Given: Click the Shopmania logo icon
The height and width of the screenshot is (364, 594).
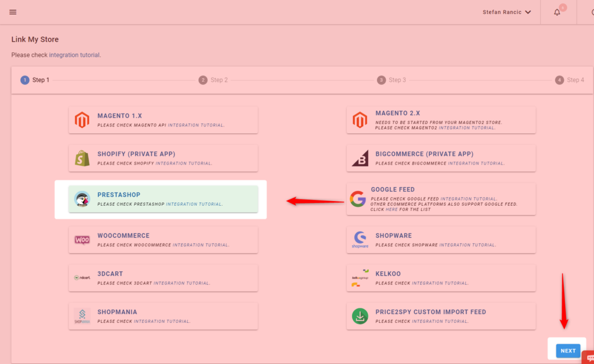Looking at the screenshot, I should pos(82,316).
